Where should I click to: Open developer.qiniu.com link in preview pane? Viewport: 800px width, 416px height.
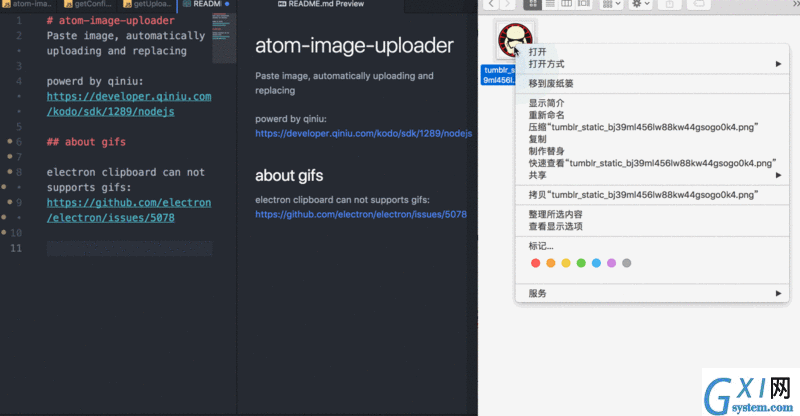pyautogui.click(x=364, y=133)
